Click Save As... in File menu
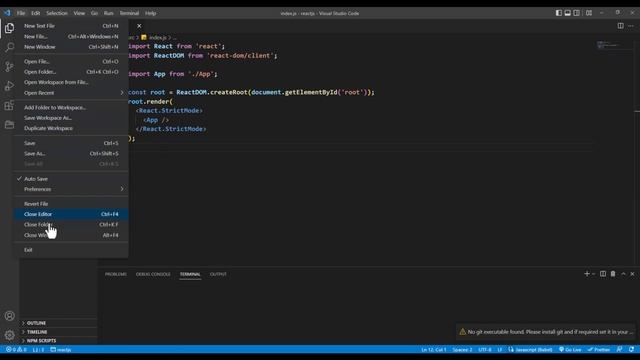640x360 pixels. 71,153
